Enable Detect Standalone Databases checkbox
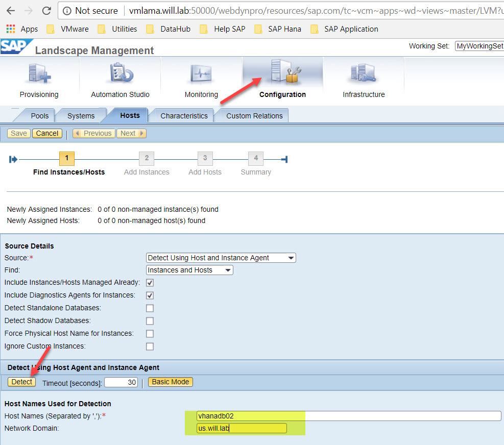504x445 pixels. pyautogui.click(x=150, y=308)
